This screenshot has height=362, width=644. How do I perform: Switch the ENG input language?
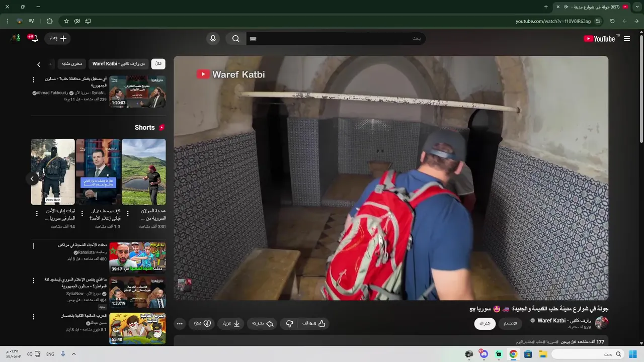[x=50, y=354]
